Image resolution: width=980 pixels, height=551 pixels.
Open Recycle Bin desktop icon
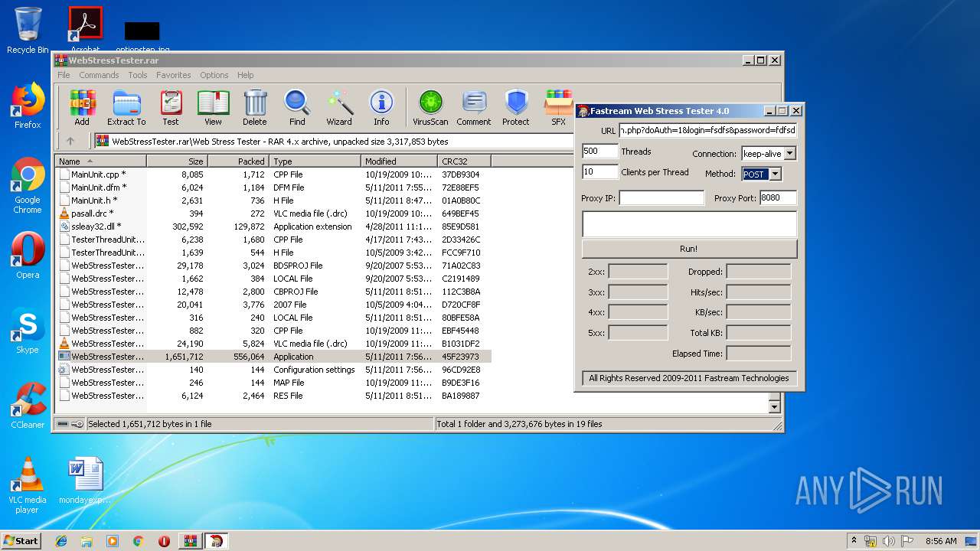click(28, 31)
